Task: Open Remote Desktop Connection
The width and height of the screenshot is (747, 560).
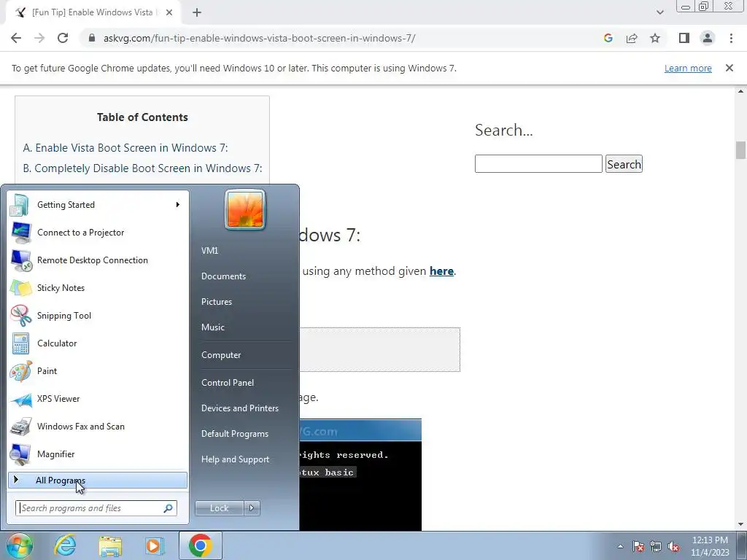Action: coord(98,260)
